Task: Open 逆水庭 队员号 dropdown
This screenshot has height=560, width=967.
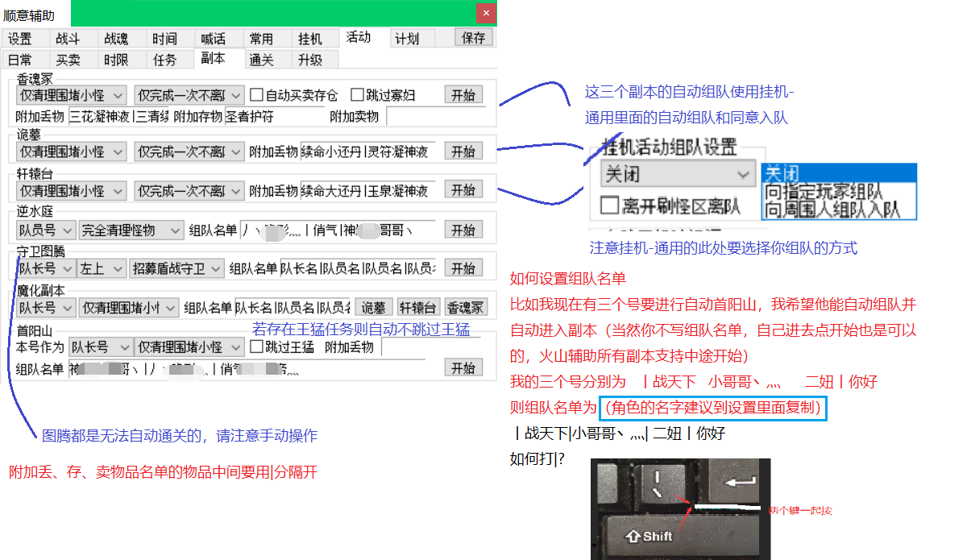Action: (46, 230)
